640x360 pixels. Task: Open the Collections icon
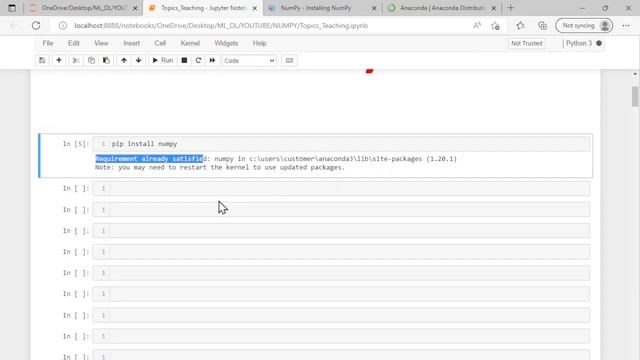coord(542,26)
